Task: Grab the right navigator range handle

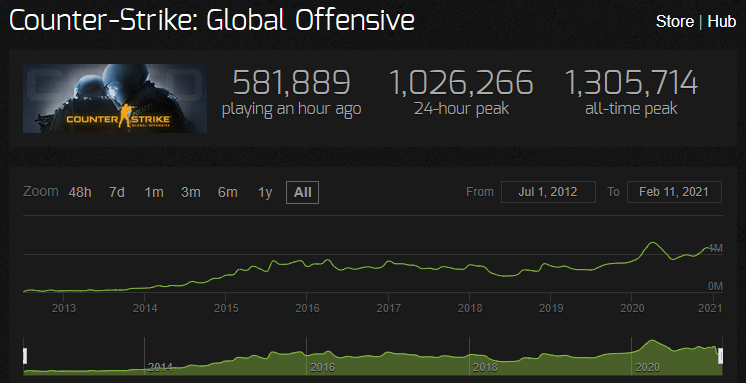Action: tap(720, 356)
